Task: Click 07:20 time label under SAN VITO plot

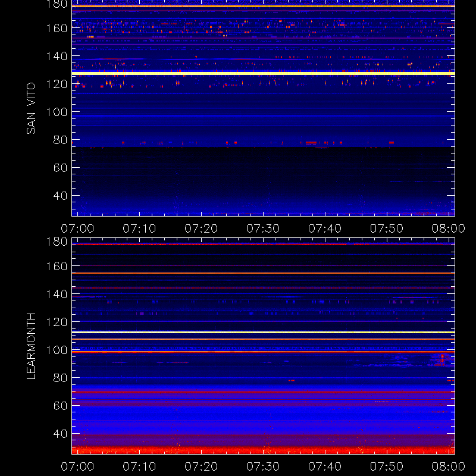Action: (201, 228)
